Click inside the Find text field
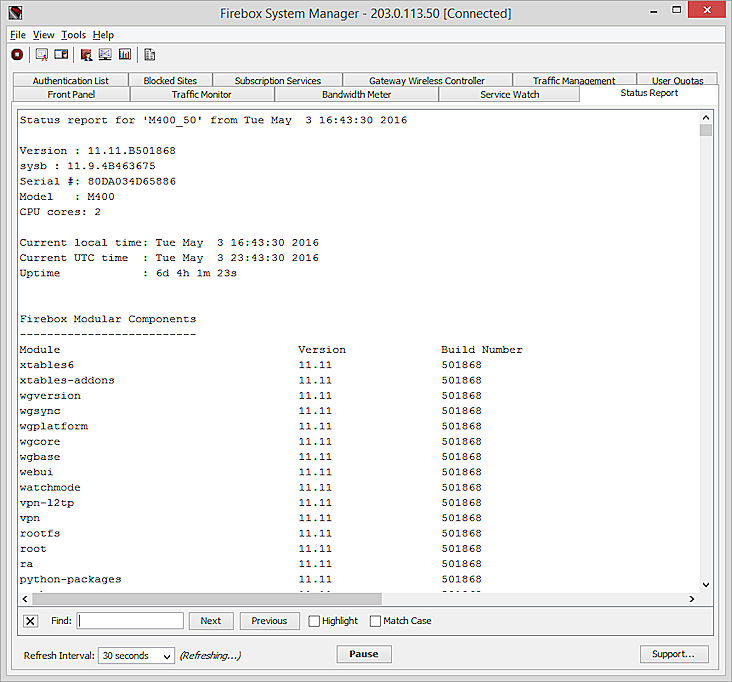Screen dimensions: 732x682 [130, 621]
